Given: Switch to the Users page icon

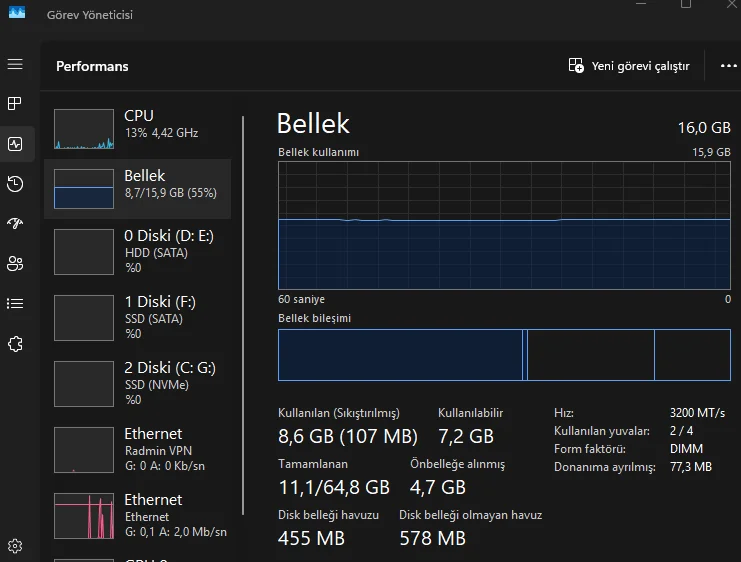Looking at the screenshot, I should click(x=15, y=263).
